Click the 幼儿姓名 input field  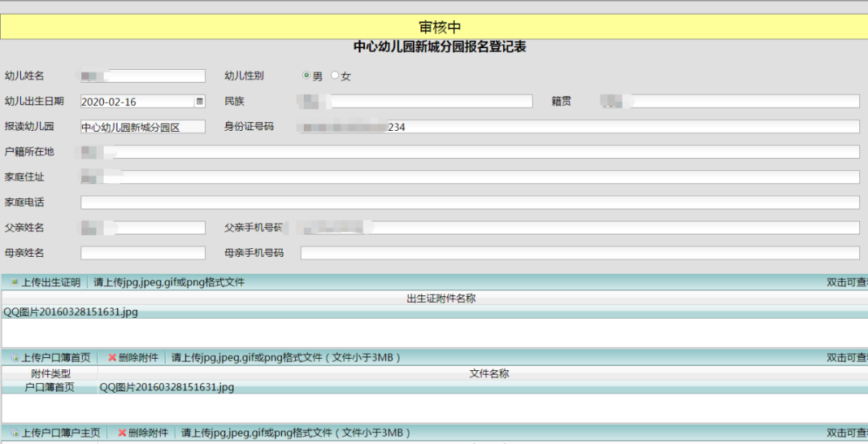tap(143, 76)
